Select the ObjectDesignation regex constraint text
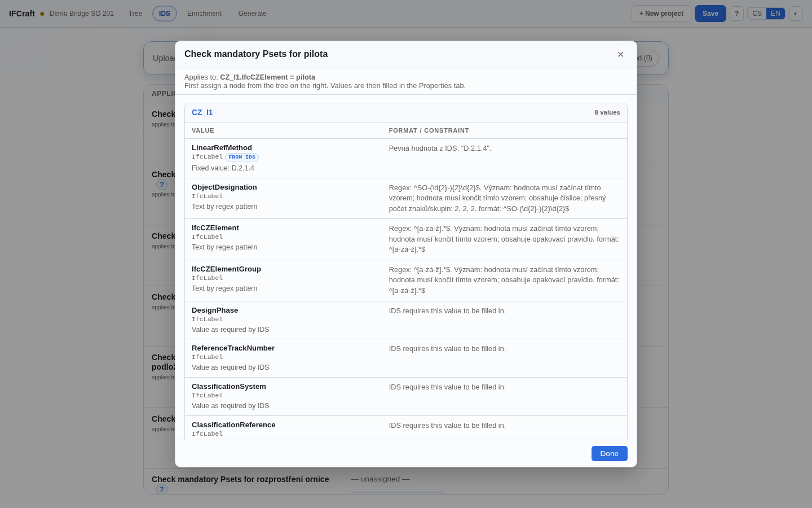The width and height of the screenshot is (812, 508). click(498, 198)
